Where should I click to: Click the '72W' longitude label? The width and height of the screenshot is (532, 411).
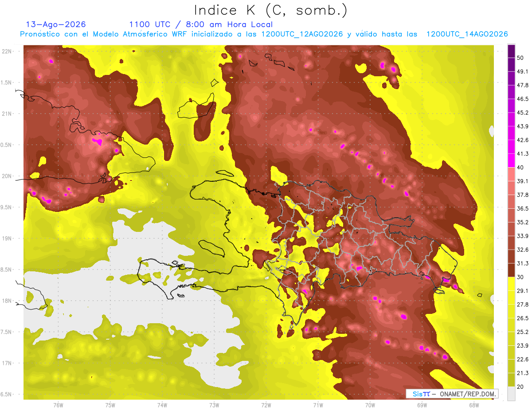[266, 405]
